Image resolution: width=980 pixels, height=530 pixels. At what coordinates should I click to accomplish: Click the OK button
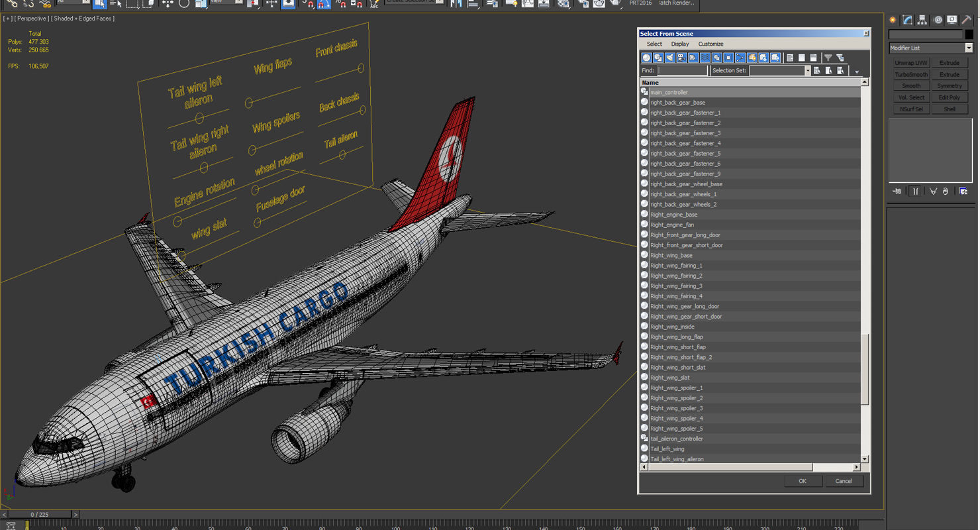[x=803, y=481]
